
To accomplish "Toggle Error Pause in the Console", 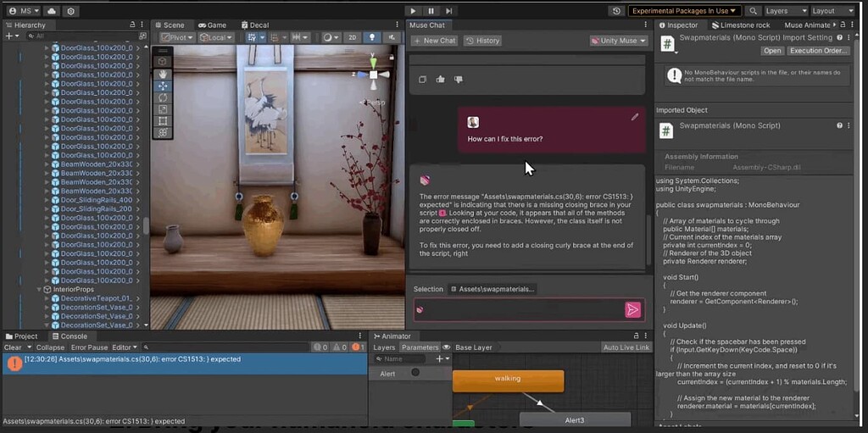I will tap(88, 347).
